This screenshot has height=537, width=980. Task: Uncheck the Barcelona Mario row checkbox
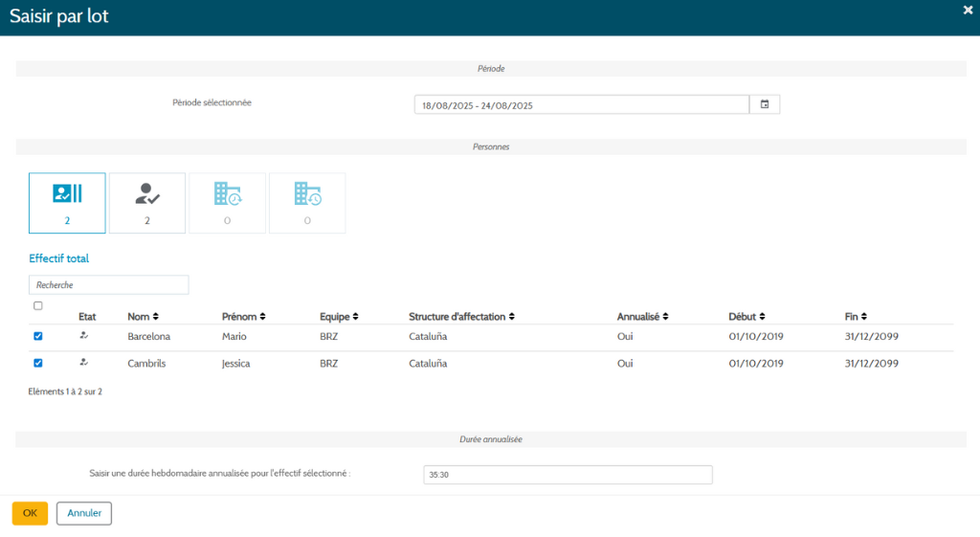38,336
